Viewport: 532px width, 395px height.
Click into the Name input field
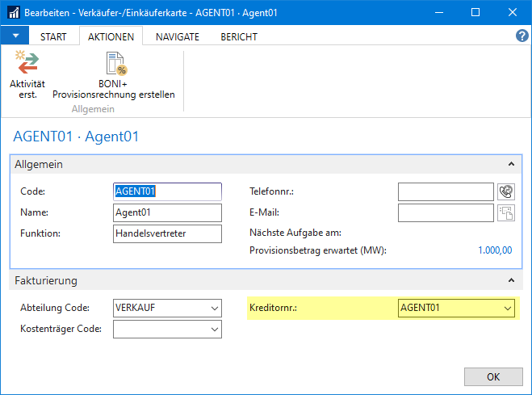tap(167, 212)
